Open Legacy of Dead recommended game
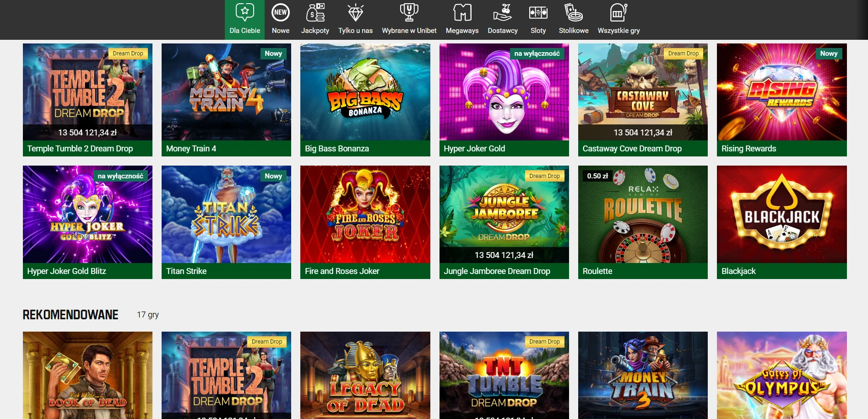This screenshot has width=868, height=419. click(365, 375)
